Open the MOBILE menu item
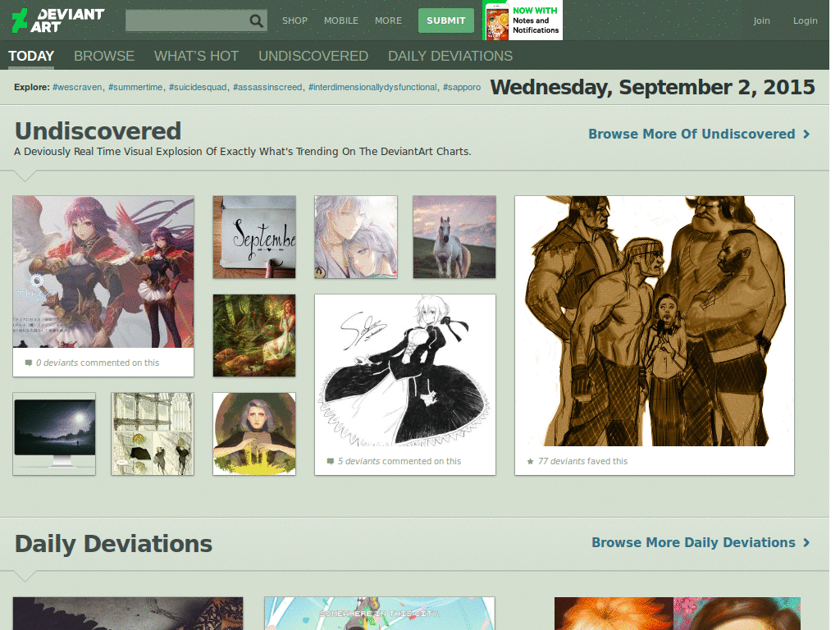 [340, 21]
